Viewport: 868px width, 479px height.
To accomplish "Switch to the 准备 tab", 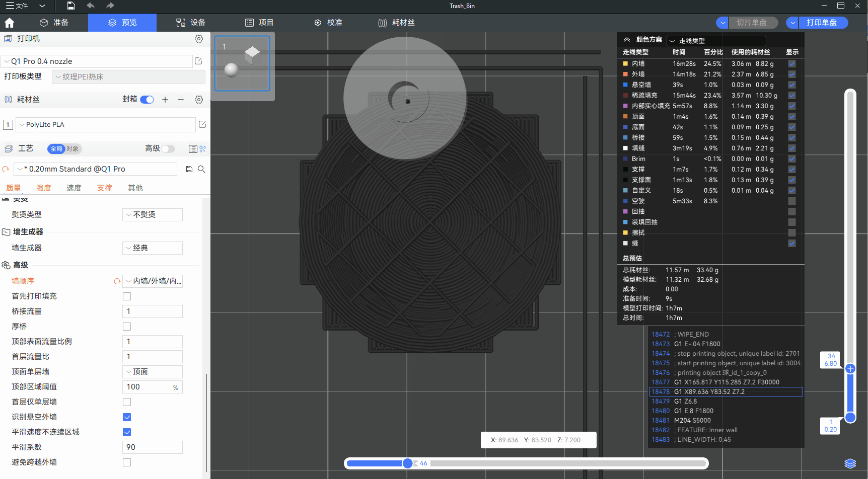I will pos(54,23).
